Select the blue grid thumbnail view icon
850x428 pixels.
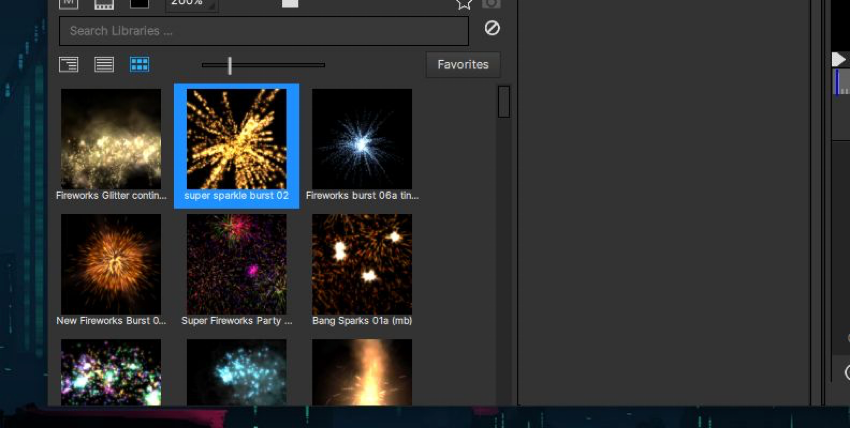[139, 64]
